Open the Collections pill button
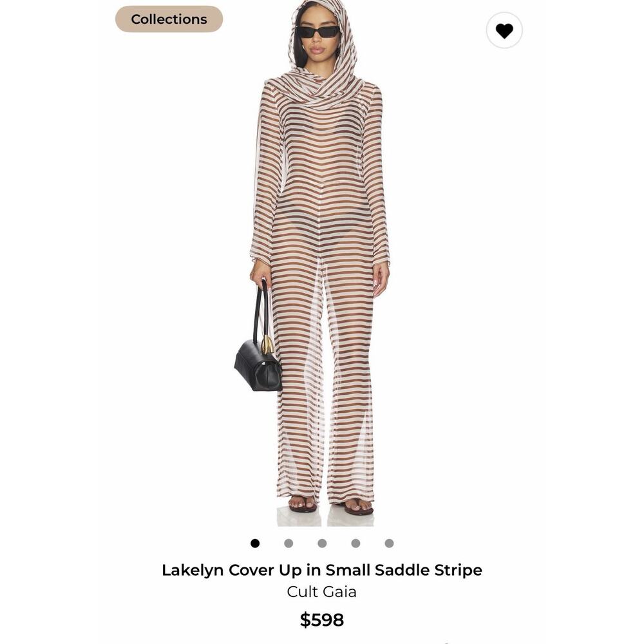The image size is (644, 644). coord(169,19)
